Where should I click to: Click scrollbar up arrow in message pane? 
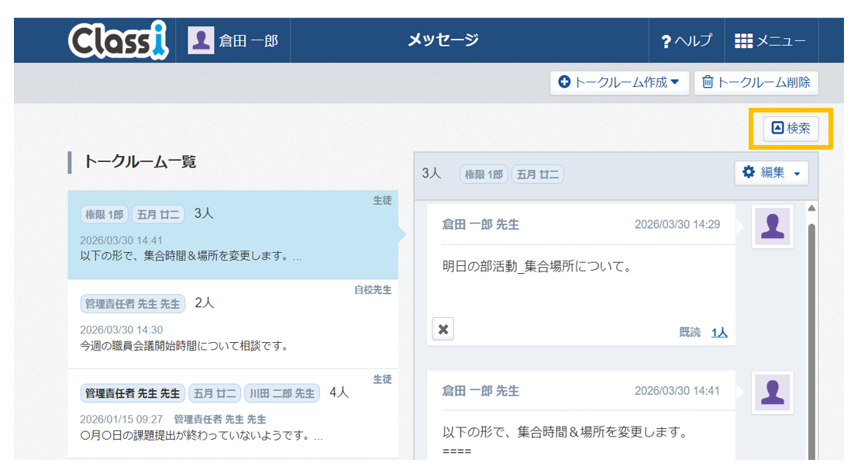pos(811,209)
